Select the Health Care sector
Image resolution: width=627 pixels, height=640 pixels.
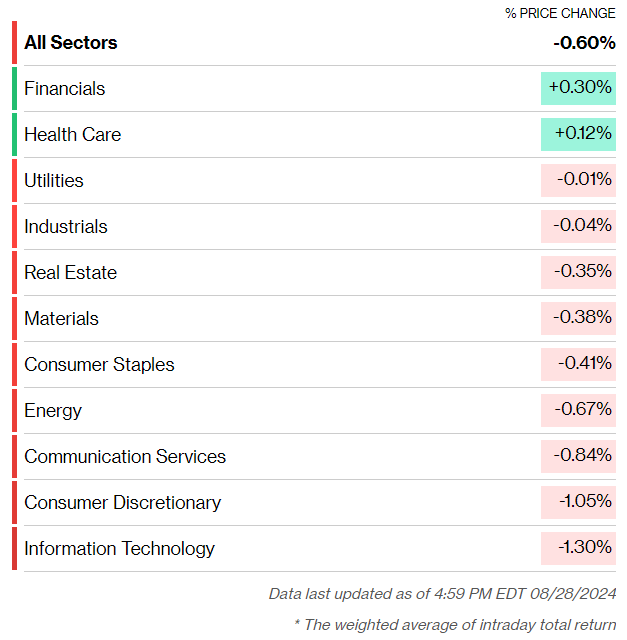(x=73, y=135)
